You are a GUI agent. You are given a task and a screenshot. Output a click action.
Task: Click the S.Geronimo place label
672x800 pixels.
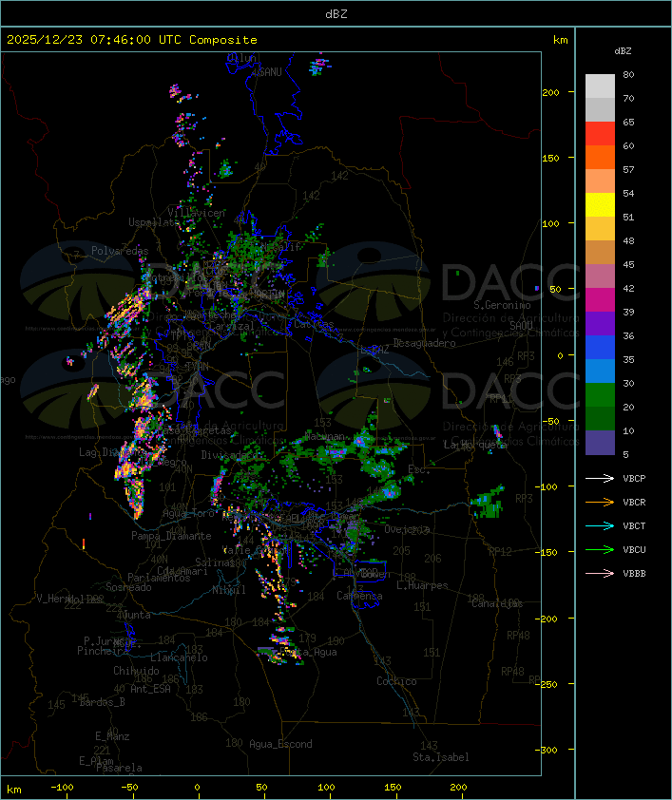coord(502,305)
